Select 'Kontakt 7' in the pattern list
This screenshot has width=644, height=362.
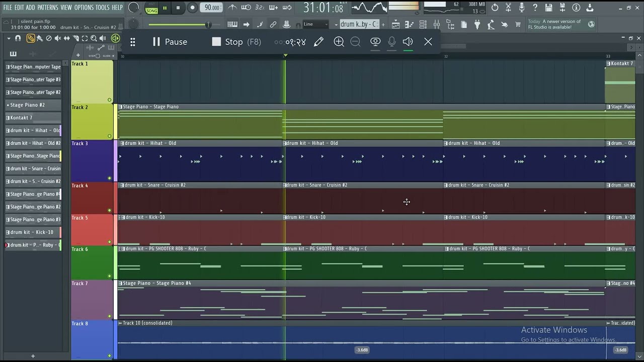33,118
